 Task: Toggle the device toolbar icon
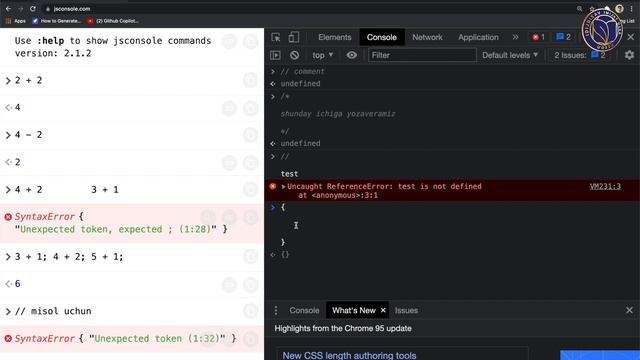(x=293, y=37)
